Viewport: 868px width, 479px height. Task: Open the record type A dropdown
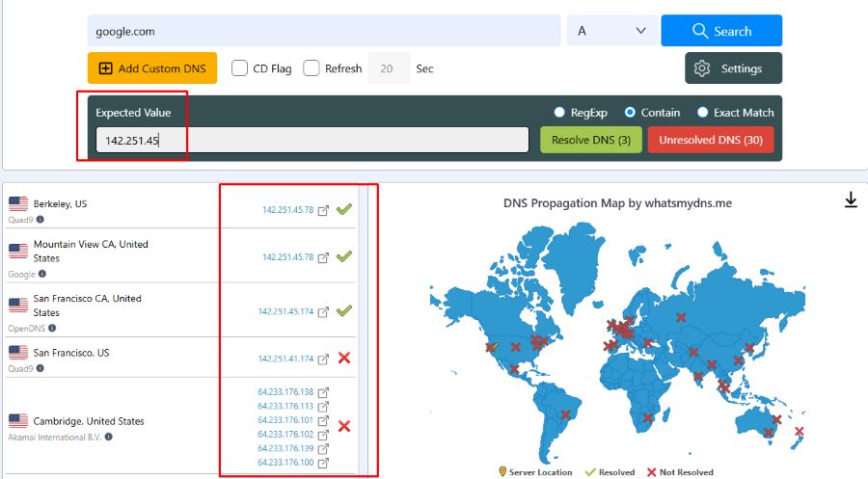point(611,31)
